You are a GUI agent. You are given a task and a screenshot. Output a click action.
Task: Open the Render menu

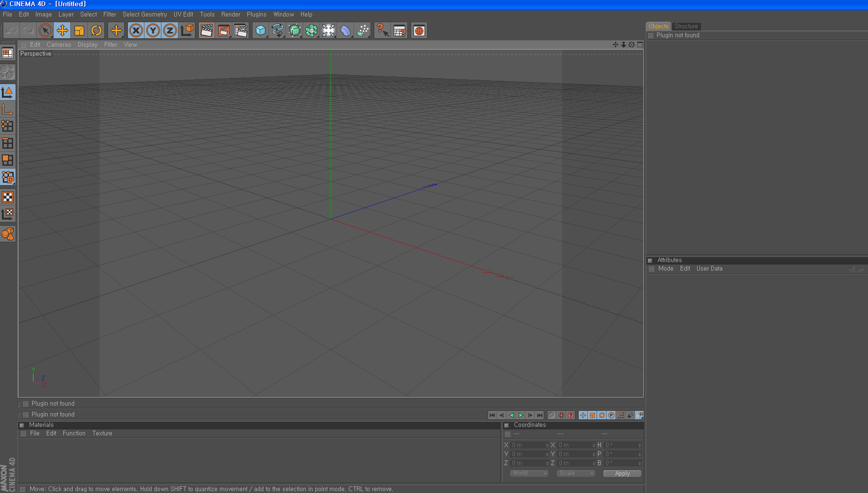click(x=231, y=15)
